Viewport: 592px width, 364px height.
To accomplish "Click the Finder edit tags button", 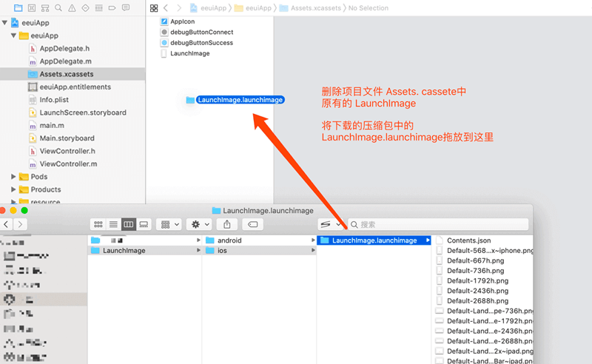I will tap(253, 224).
